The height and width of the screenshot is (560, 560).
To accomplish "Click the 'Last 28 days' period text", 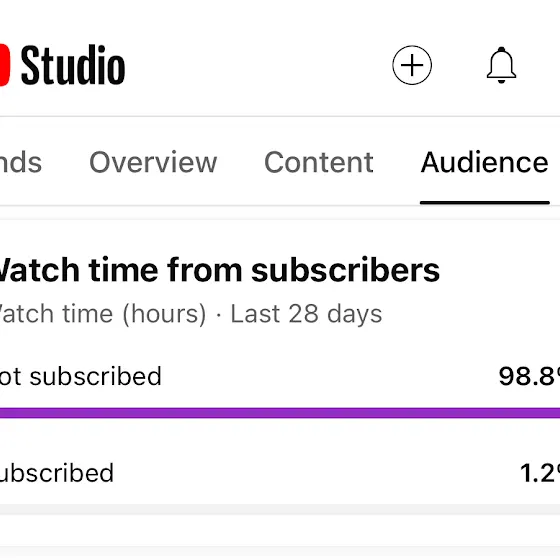I will click(x=306, y=314).
